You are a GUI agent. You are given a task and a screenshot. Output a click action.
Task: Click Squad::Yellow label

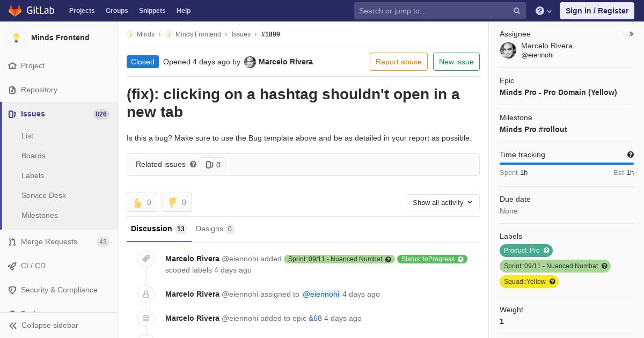529,282
